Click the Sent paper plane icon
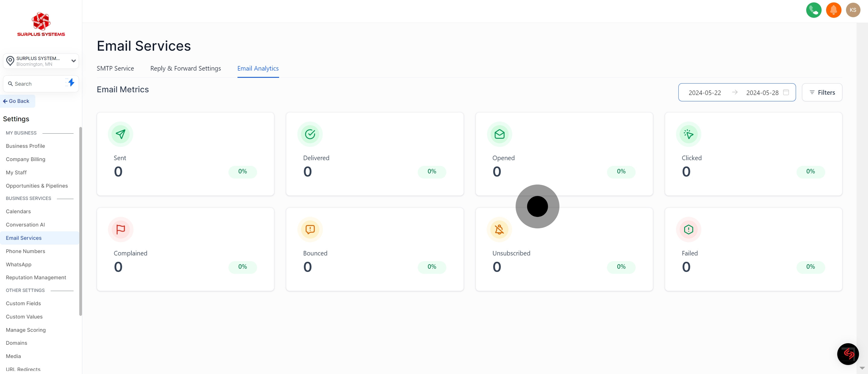 pos(120,134)
